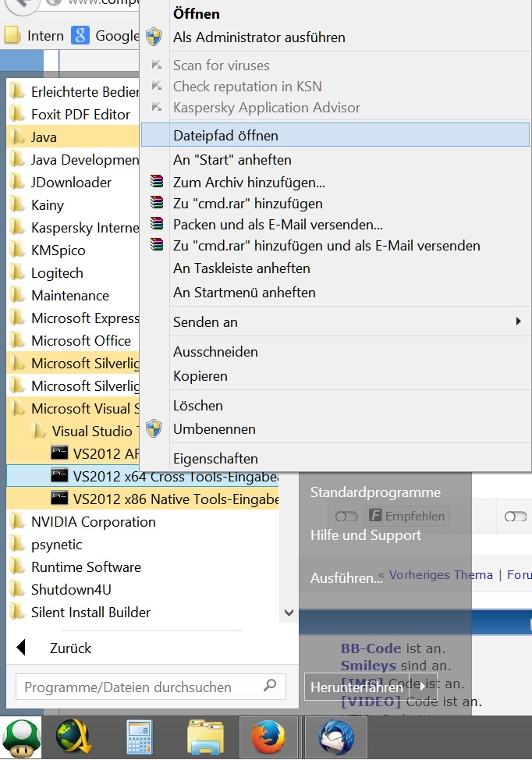Open the arrow next to Herunterfahren
This screenshot has width=532, height=760.
423,687
